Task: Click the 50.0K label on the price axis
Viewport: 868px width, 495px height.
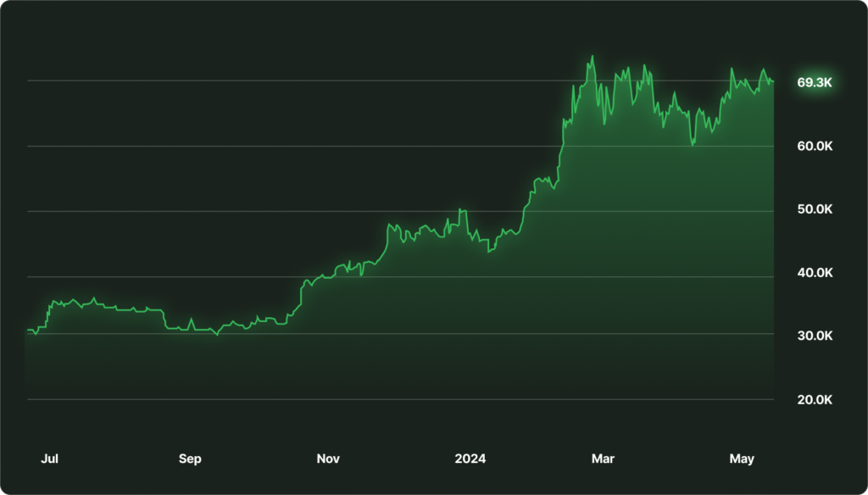Action: coord(815,209)
